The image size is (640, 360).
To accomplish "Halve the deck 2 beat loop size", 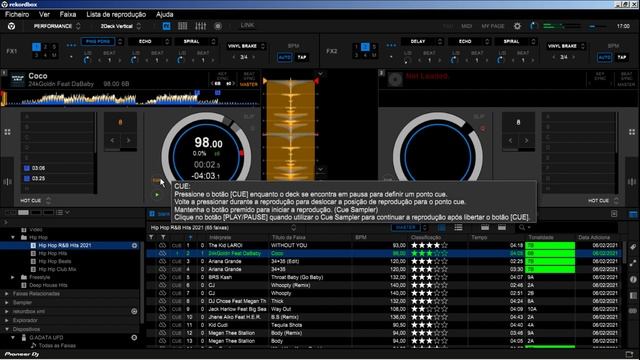I will (511, 140).
